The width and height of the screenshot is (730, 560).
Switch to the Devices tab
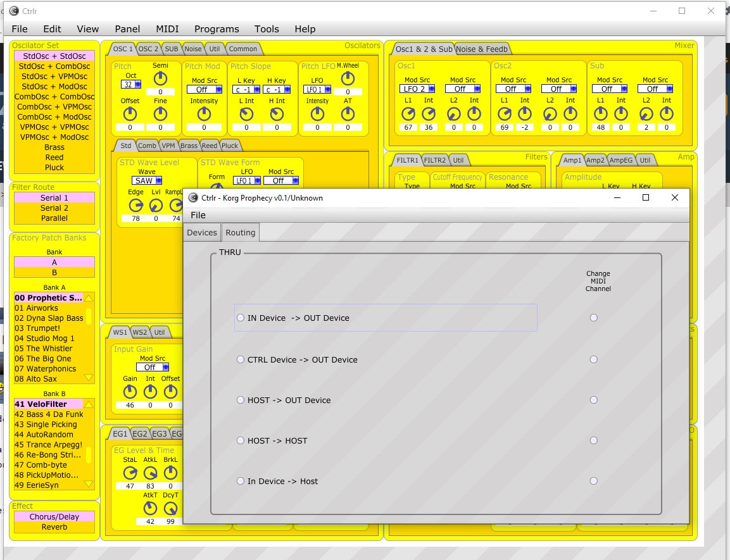[x=202, y=232]
